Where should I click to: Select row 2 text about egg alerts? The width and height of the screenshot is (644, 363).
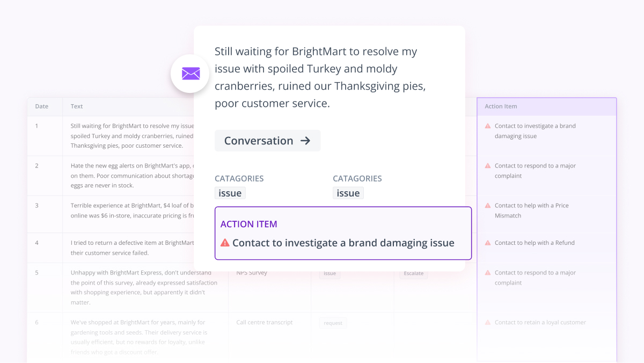(132, 176)
